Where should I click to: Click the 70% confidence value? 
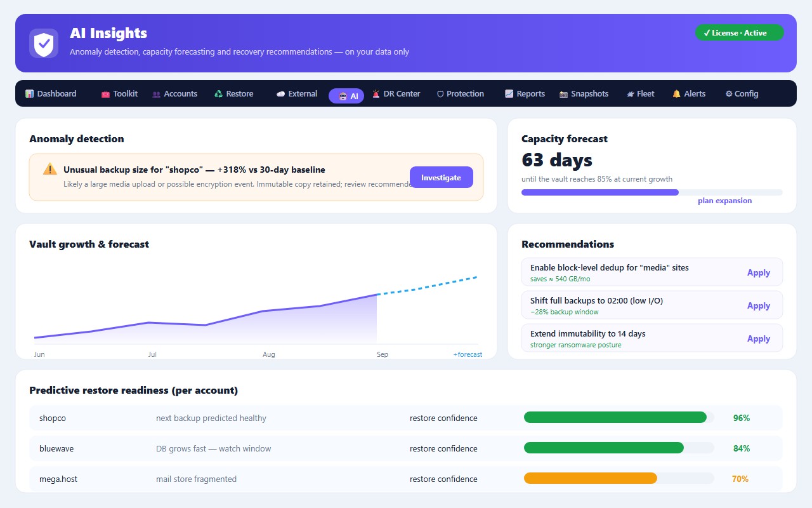740,479
